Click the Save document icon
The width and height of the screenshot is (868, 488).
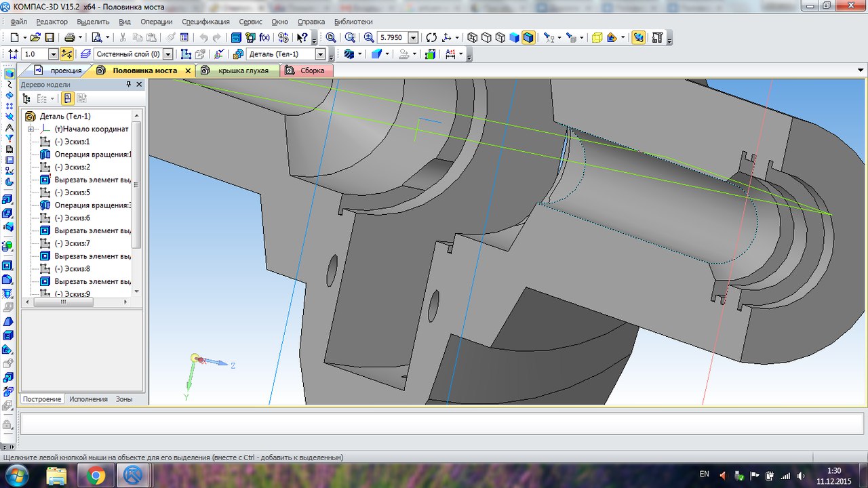(50, 38)
